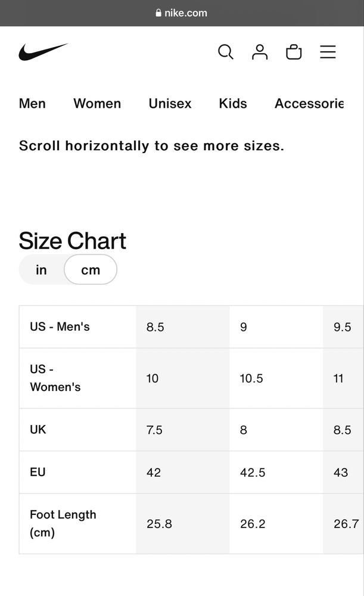Select the UK 7.5 size cell
The image size is (364, 596).
(x=183, y=430)
